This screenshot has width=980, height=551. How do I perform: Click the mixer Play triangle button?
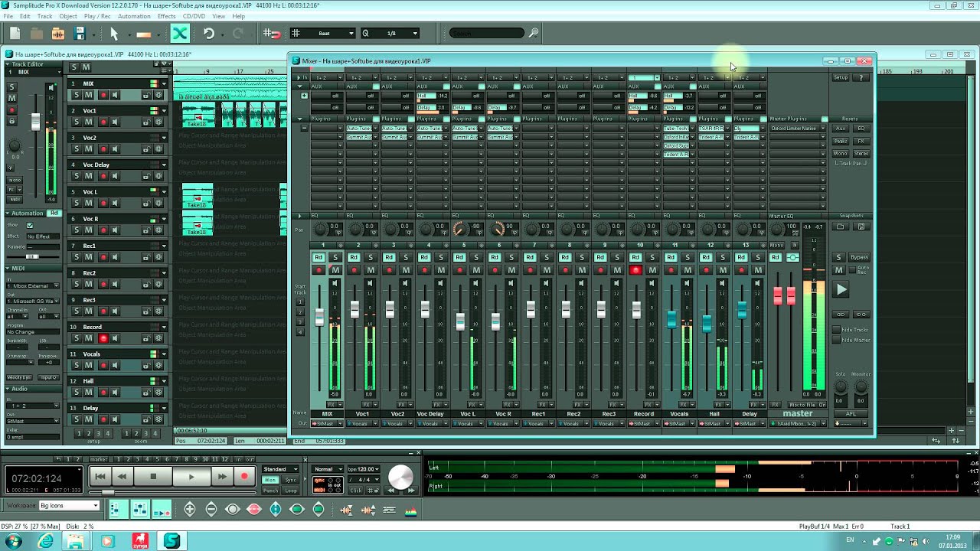841,290
